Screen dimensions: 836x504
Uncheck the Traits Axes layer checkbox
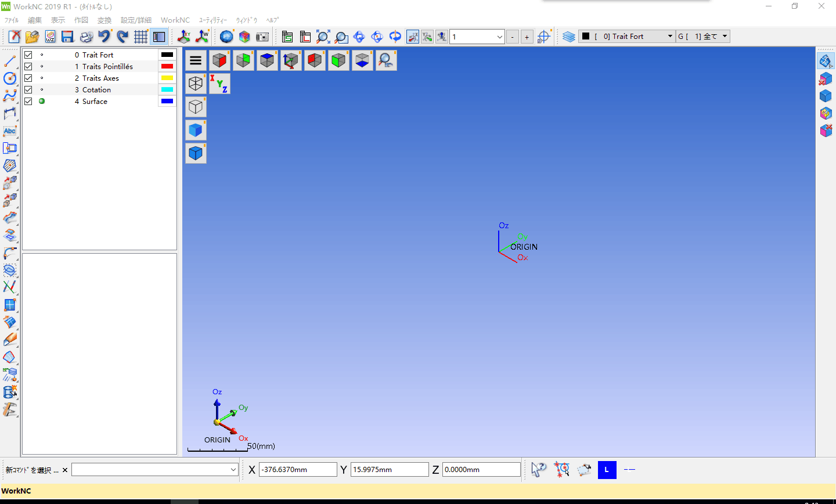point(28,78)
